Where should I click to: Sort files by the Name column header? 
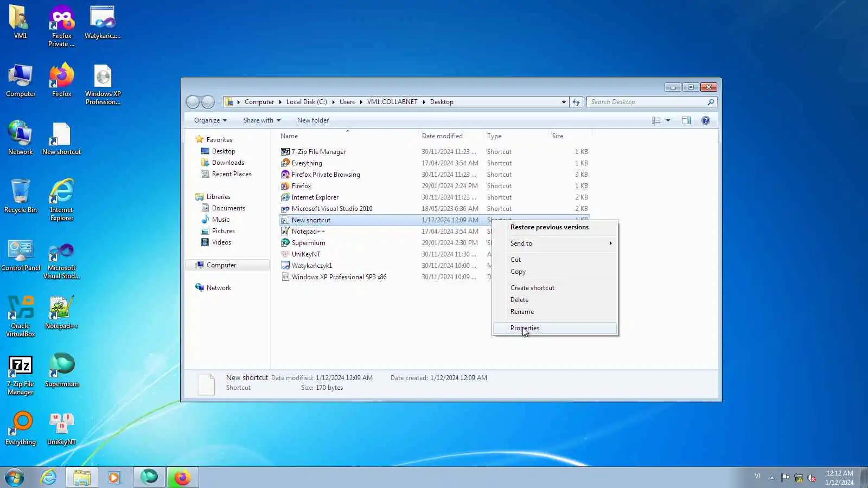tap(348, 136)
